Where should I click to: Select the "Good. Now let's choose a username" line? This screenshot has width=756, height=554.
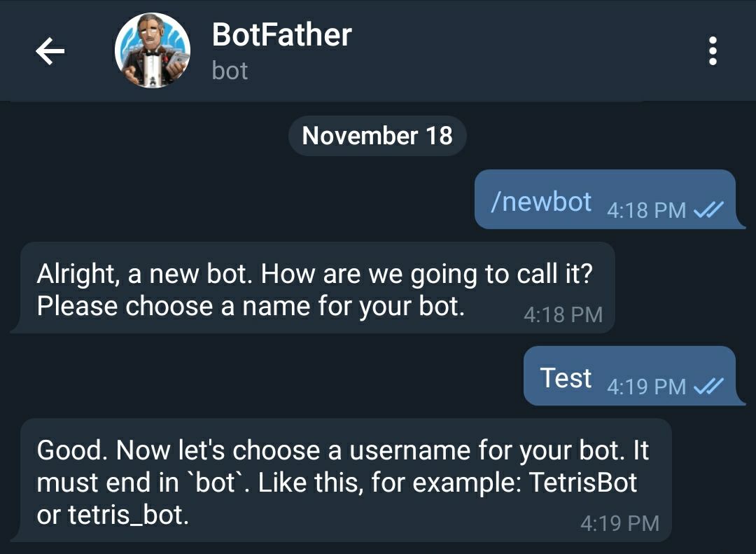(x=343, y=450)
